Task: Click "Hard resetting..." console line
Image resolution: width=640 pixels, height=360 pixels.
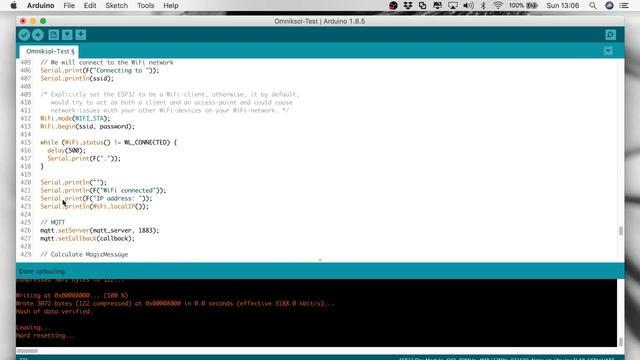Action: click(x=46, y=336)
